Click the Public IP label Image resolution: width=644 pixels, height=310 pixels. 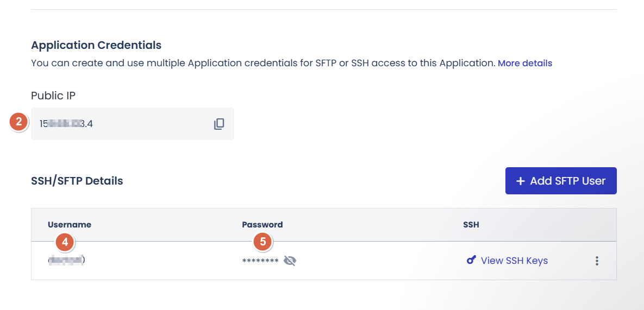(x=53, y=96)
